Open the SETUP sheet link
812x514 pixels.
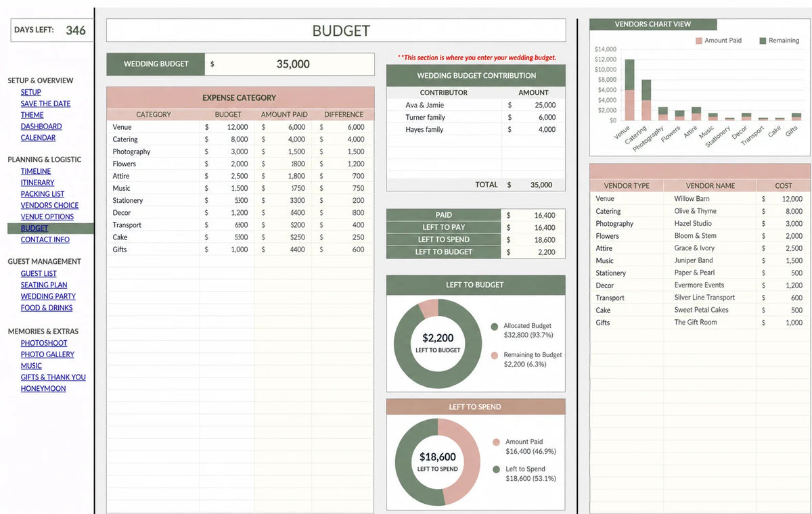tap(30, 92)
